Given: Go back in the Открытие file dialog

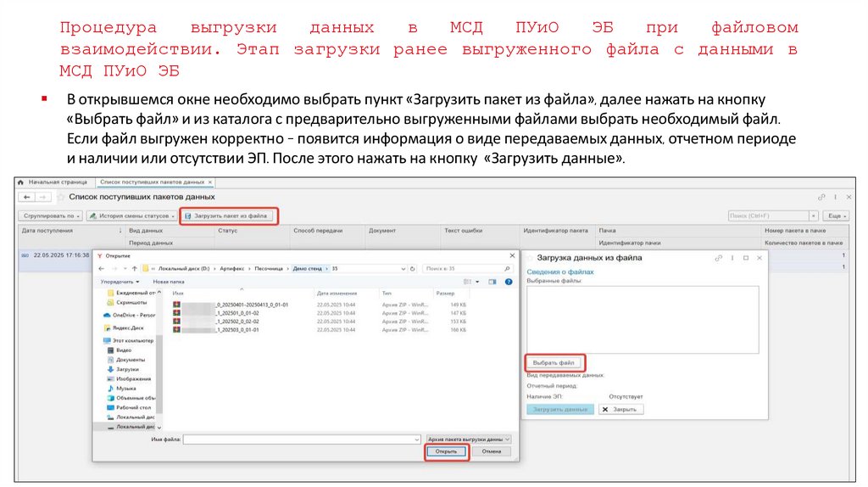Looking at the screenshot, I should click(102, 269).
